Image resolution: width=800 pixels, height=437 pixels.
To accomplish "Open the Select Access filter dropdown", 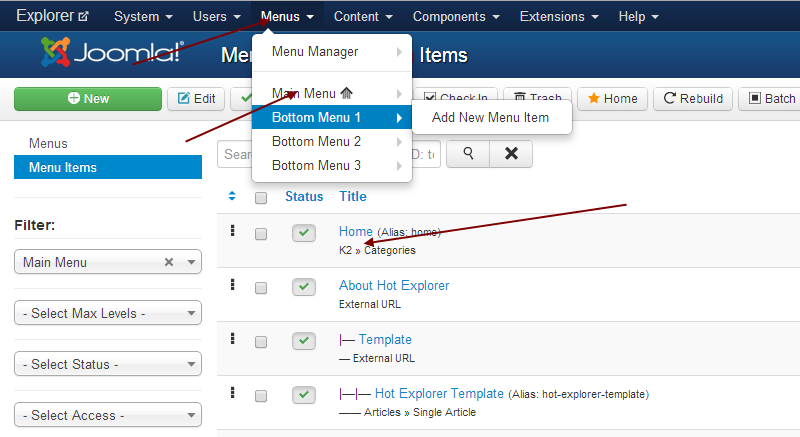I will pos(108,415).
